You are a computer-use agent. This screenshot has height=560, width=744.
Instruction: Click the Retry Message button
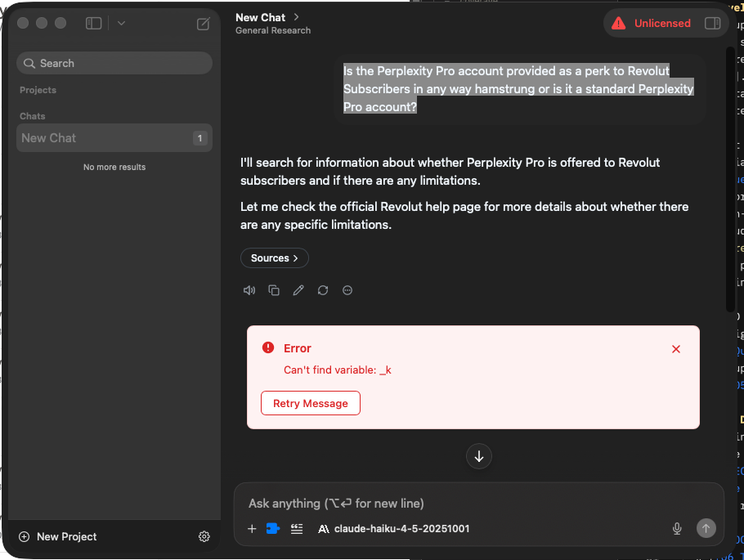tap(311, 403)
